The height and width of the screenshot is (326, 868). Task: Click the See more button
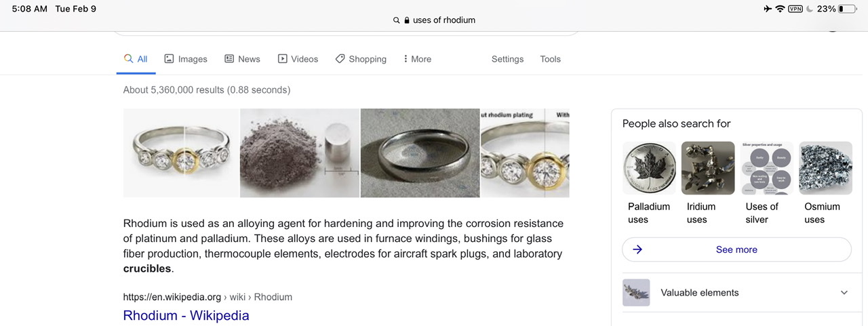click(736, 249)
